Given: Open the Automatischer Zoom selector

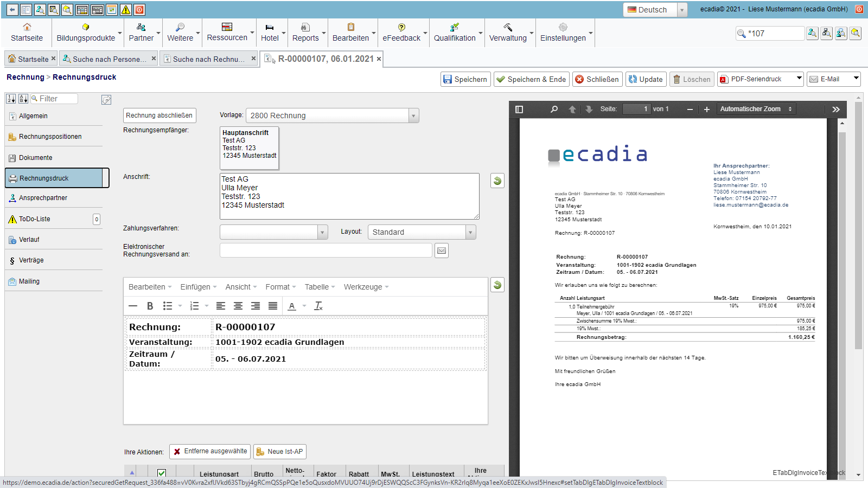Looking at the screenshot, I should click(x=756, y=109).
